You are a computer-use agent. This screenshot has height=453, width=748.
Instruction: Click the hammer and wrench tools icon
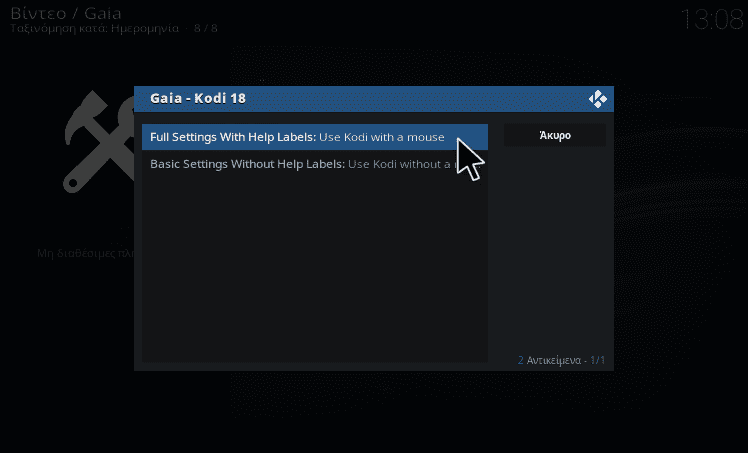[99, 142]
